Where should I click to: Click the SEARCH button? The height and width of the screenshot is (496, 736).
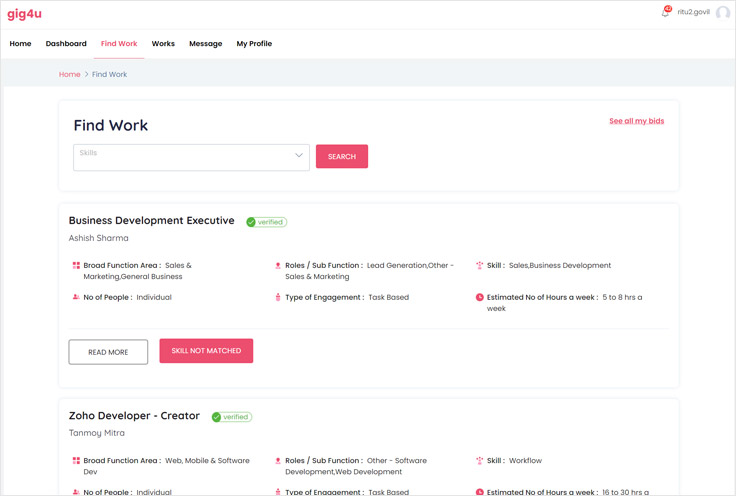(342, 156)
